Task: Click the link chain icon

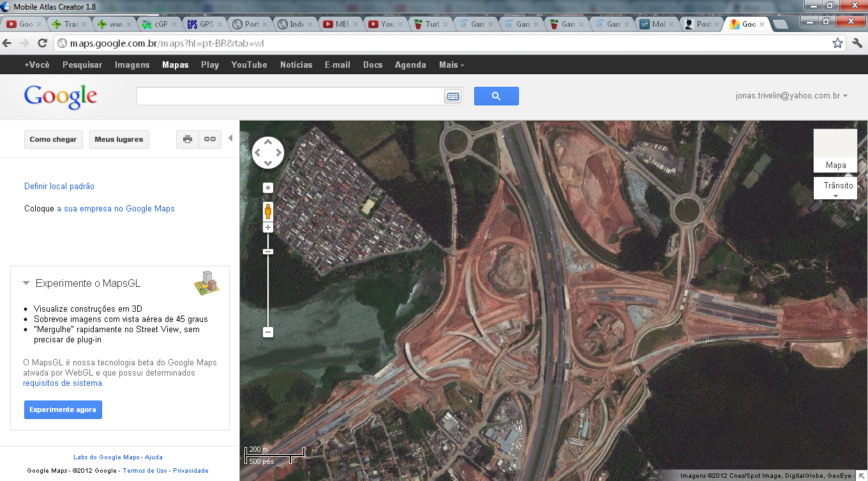Action: tap(209, 139)
